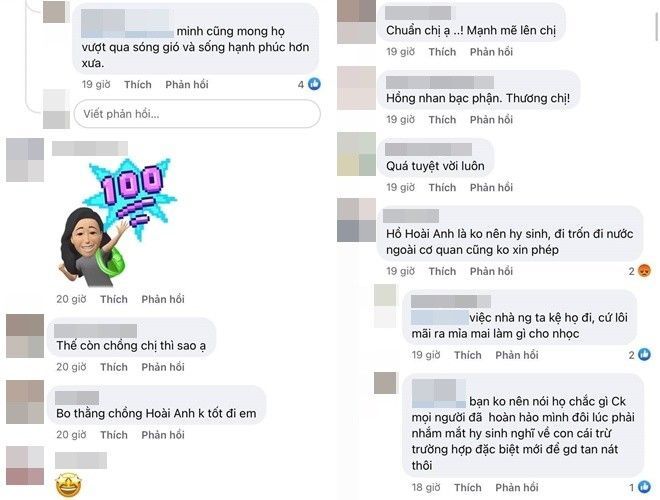Click '18 giờ' timestamp on last reply
This screenshot has width=660, height=500.
click(426, 487)
